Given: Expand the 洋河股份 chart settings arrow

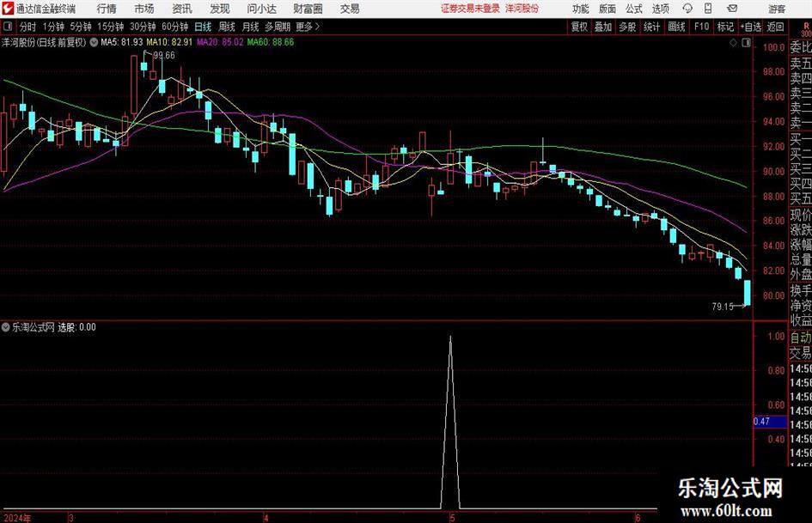Looking at the screenshot, I should 94,42.
